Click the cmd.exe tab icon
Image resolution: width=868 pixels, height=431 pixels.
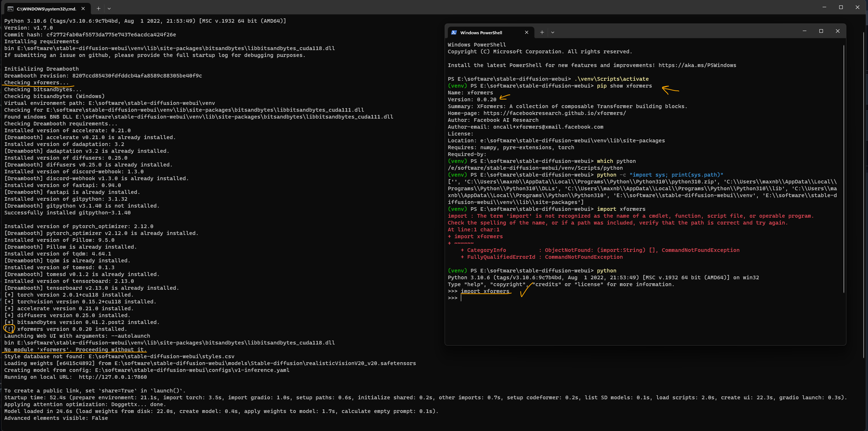tap(10, 9)
